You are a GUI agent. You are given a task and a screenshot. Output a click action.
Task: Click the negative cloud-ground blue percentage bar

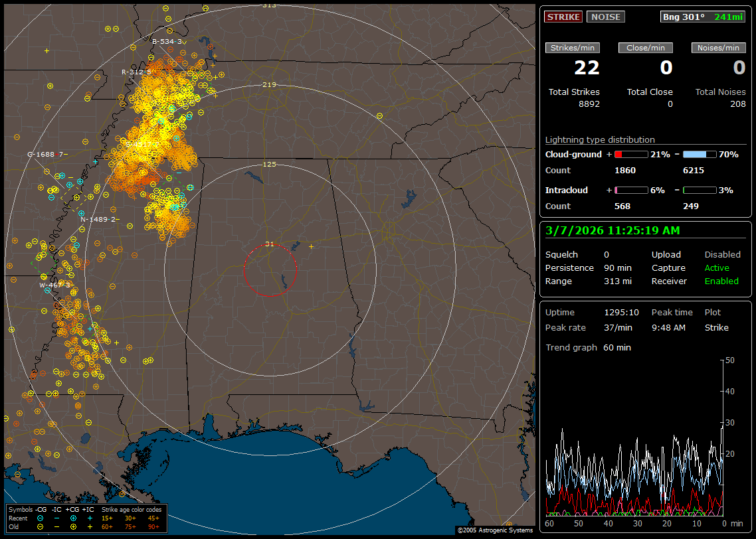pos(700,154)
